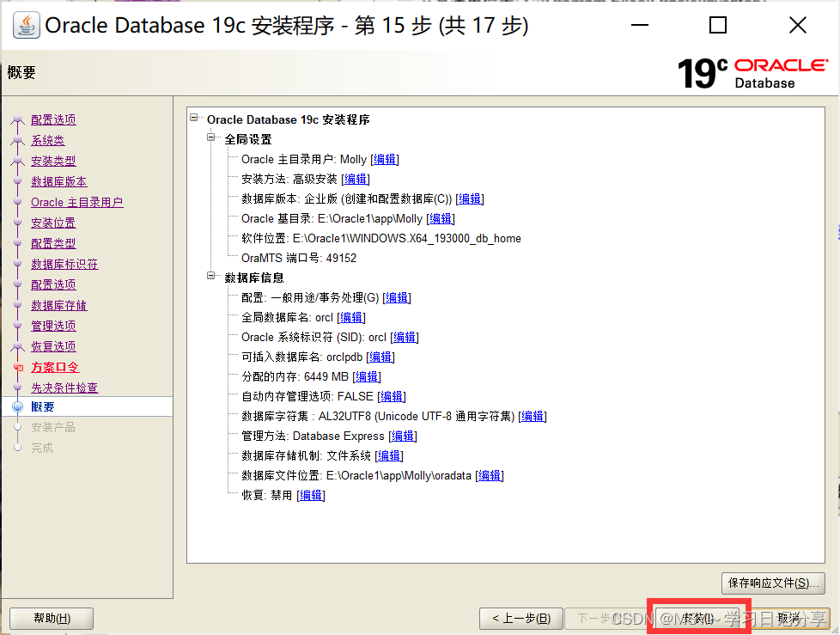Collapse the 数据库信息 summary branch
The image size is (840, 635).
coord(211,278)
